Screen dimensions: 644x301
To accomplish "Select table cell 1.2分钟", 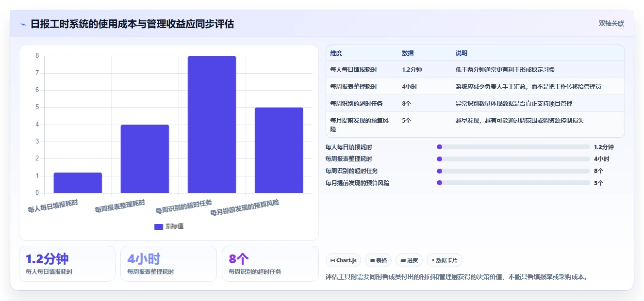I will coord(412,70).
